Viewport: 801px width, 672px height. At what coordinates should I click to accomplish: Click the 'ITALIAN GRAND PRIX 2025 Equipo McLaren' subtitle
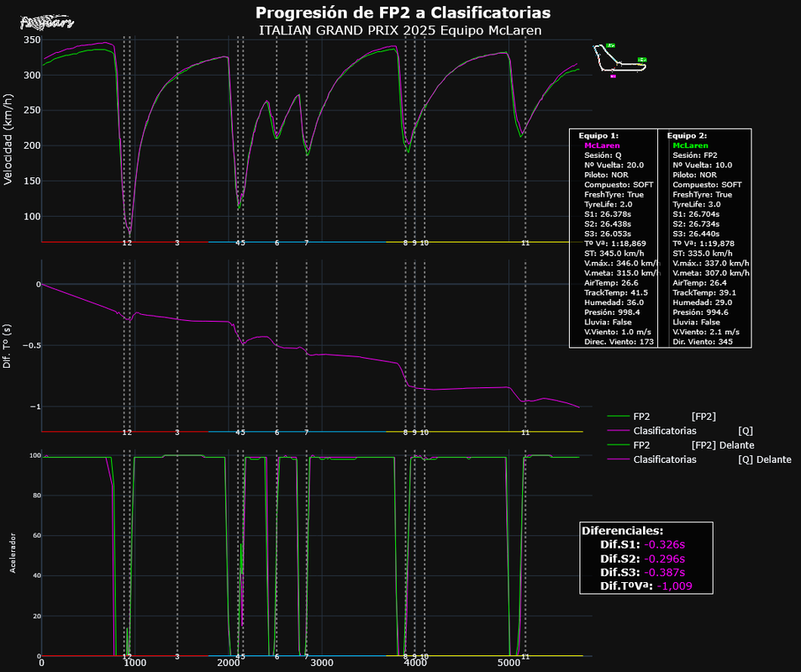400,30
